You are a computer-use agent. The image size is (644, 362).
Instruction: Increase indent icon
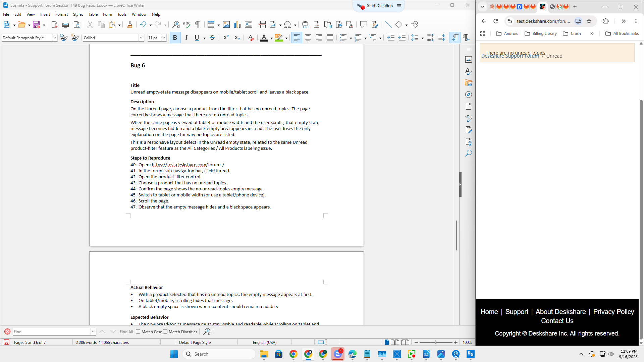tap(391, 38)
